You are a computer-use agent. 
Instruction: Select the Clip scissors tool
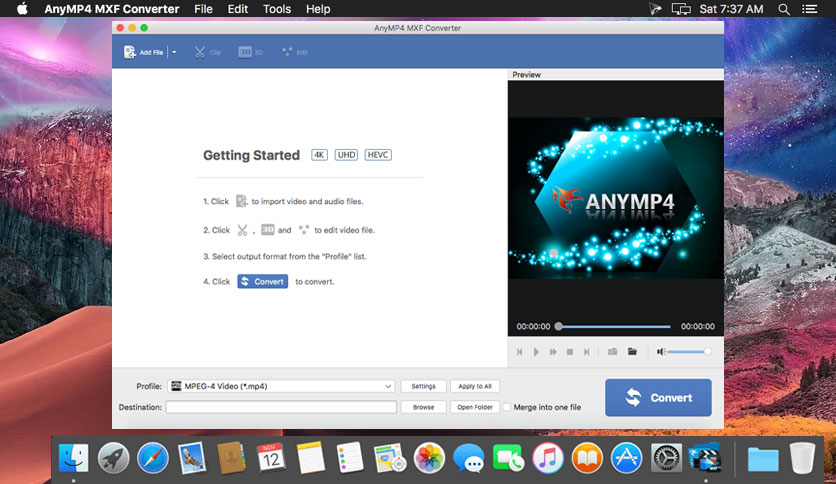(207, 52)
